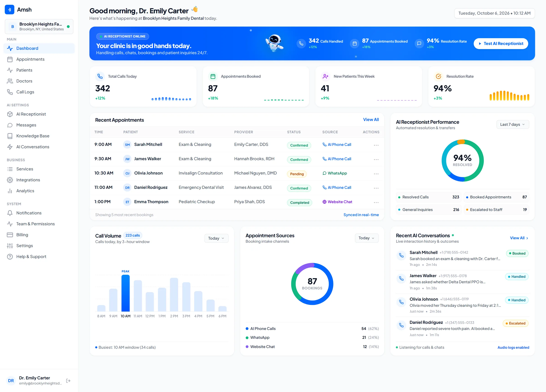Click the Calls Handled phone icon in banner
The height and width of the screenshot is (392, 546).
point(301,44)
